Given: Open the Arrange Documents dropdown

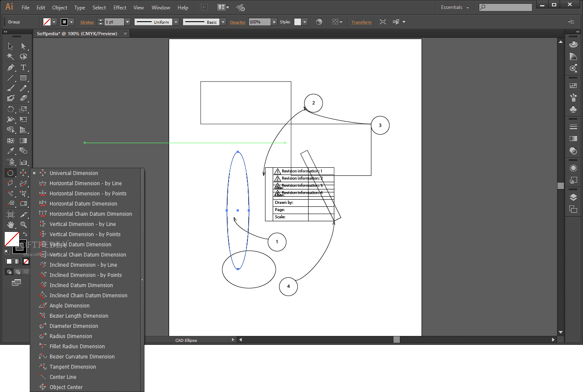Looking at the screenshot, I should pos(223,7).
